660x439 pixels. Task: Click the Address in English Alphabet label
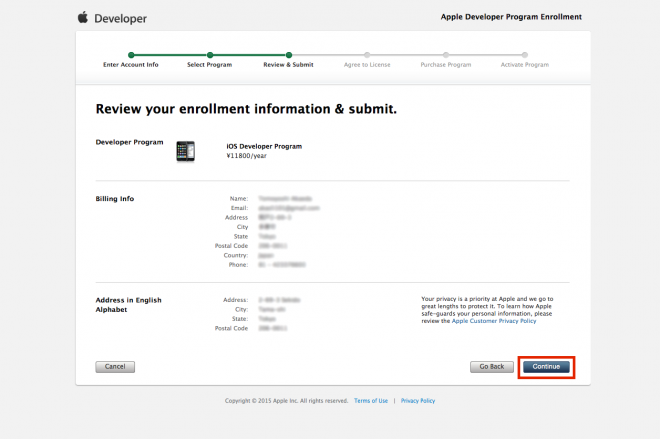(x=128, y=304)
